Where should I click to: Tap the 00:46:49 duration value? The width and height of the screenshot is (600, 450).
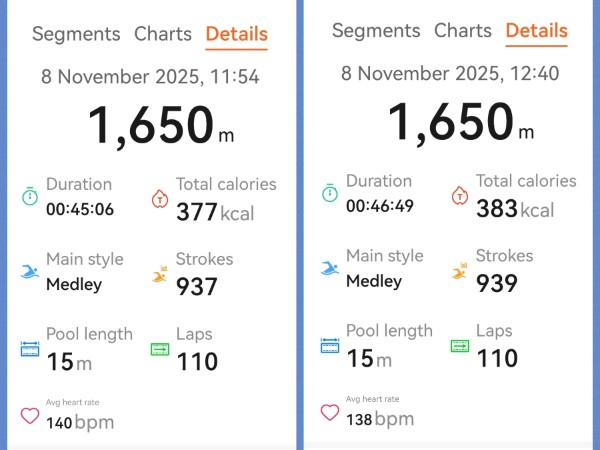tap(379, 206)
